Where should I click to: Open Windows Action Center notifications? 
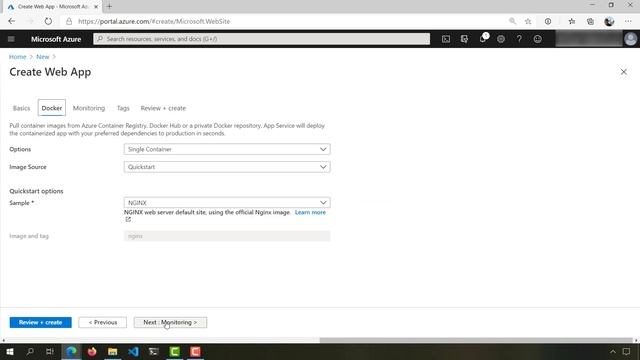626,351
